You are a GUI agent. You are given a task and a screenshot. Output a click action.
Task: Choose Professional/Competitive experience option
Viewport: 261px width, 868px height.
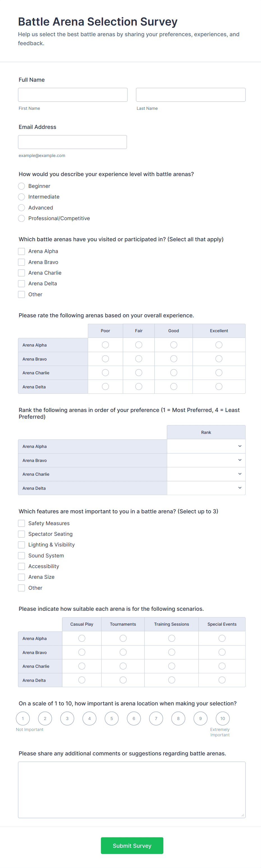click(x=22, y=218)
